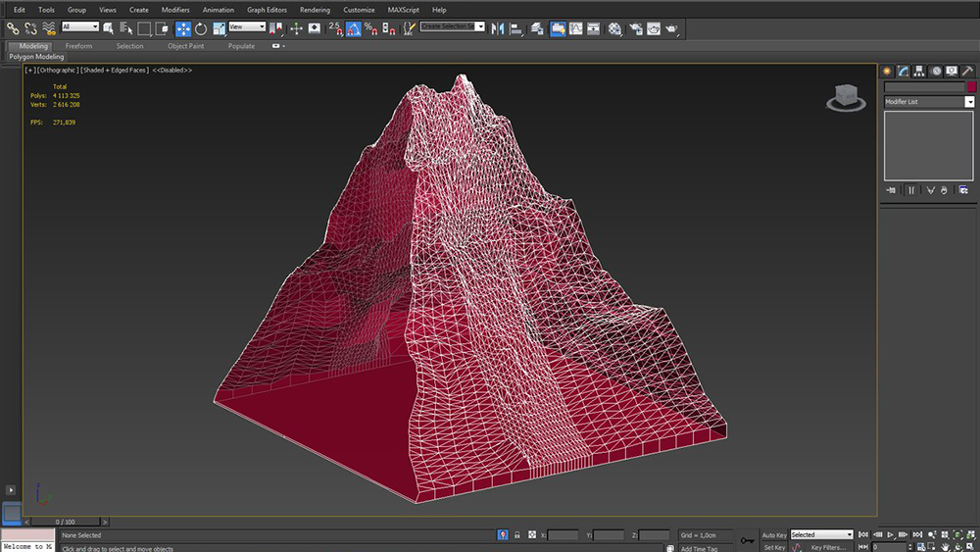The image size is (980, 552).
Task: Click the Select and Link chain icon
Action: click(13, 28)
